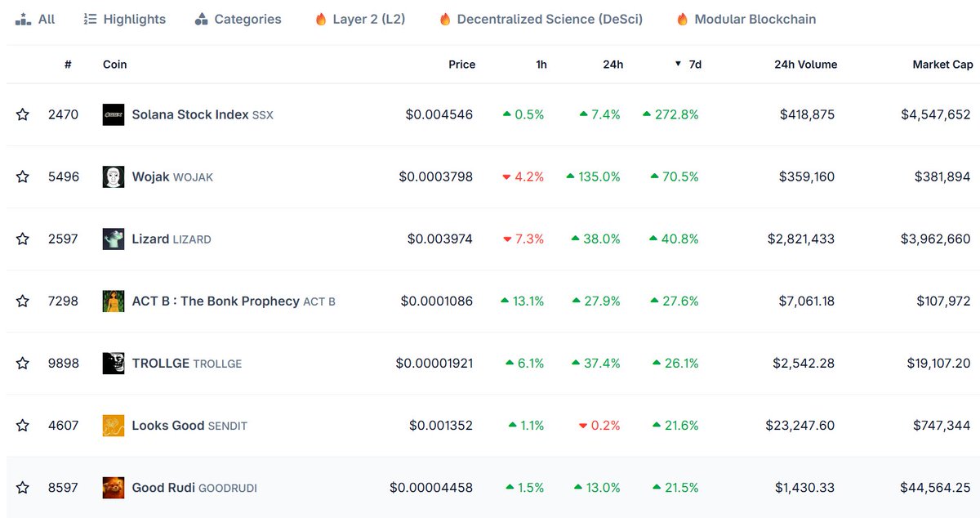
Task: Sort table by Price header
Action: 461,65
